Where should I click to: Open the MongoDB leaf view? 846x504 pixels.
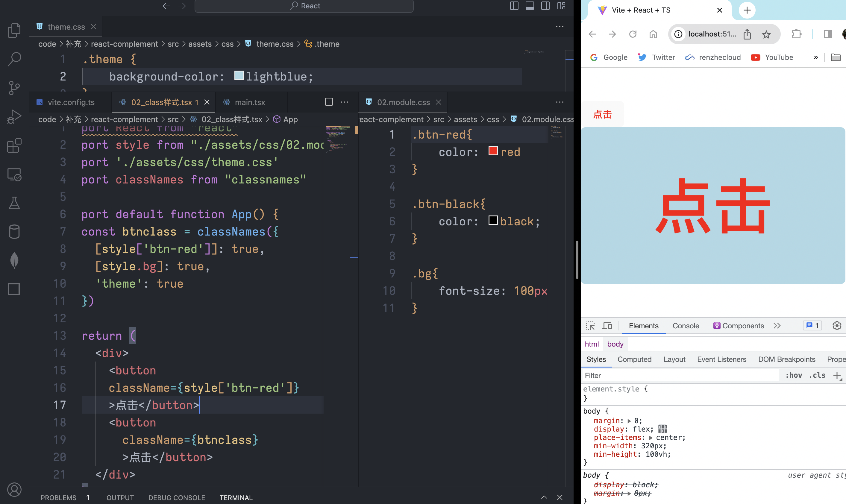[x=14, y=260]
